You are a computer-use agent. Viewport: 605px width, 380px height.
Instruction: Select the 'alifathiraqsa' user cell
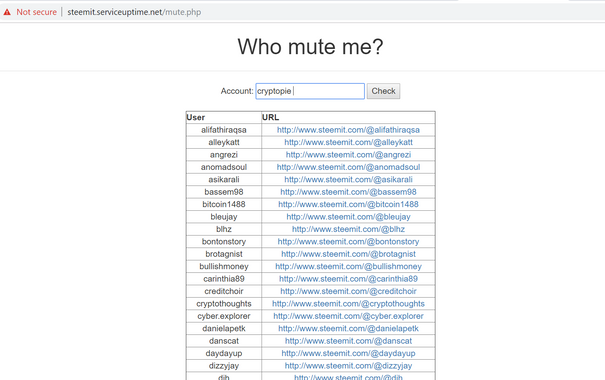[224, 130]
